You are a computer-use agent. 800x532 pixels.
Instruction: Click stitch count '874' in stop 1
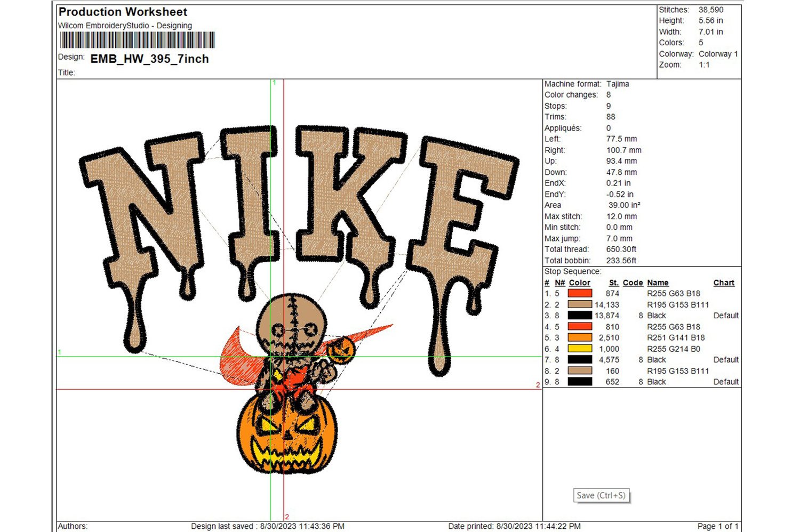click(x=612, y=293)
